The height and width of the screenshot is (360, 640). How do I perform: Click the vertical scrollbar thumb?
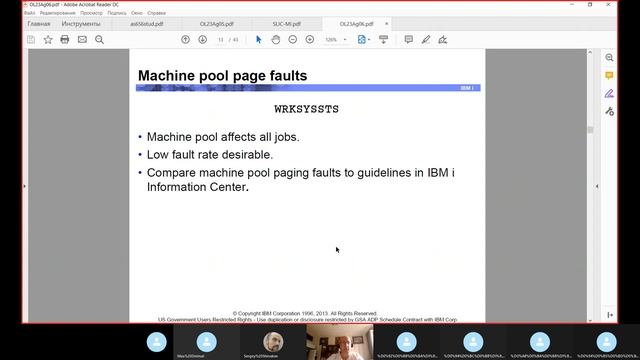pyautogui.click(x=590, y=130)
